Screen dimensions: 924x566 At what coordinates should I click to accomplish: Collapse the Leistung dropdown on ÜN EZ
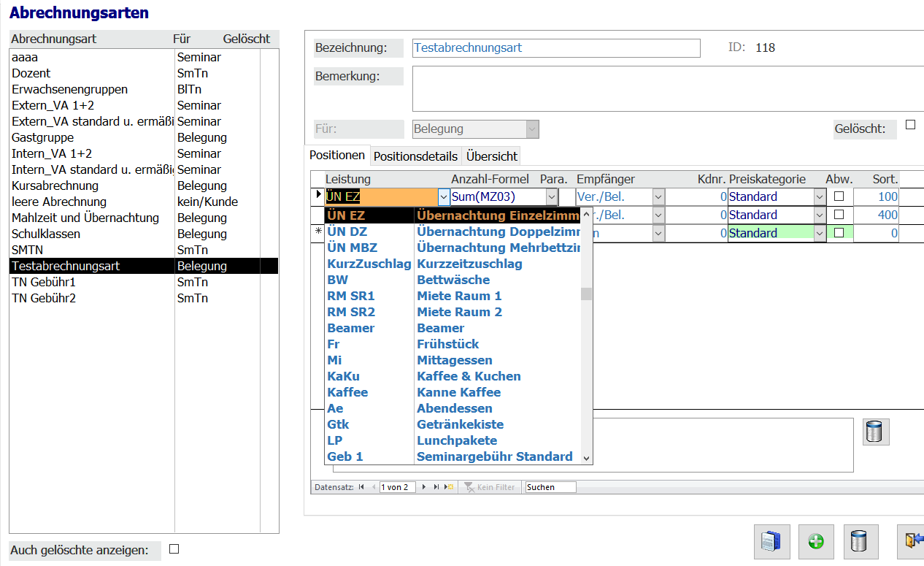[x=444, y=196]
